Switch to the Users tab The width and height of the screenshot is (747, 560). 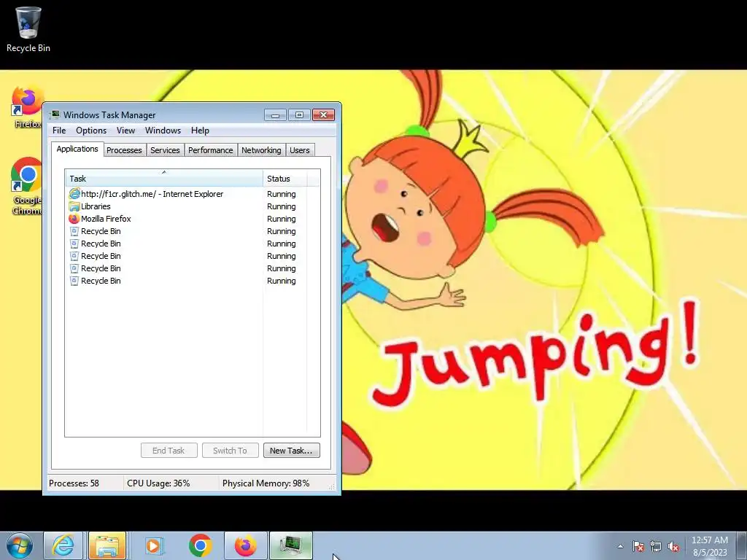(x=300, y=150)
